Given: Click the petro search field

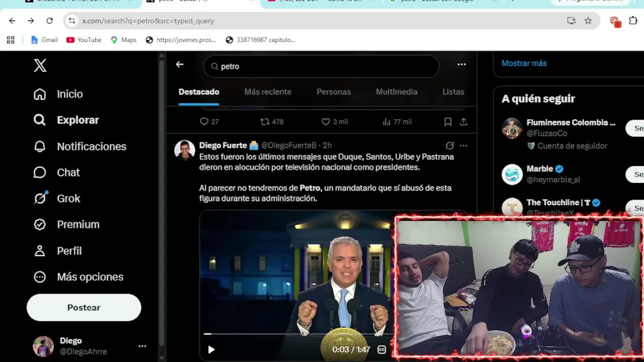Looking at the screenshot, I should [321, 66].
